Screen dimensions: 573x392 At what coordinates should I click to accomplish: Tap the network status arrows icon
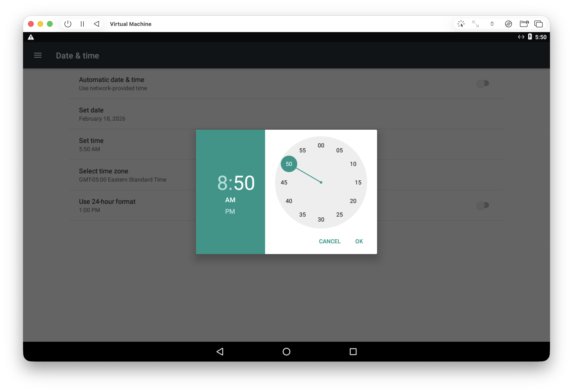click(x=521, y=37)
